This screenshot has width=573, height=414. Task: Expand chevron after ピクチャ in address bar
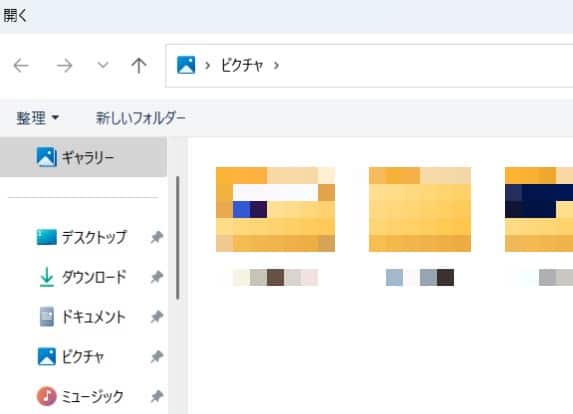(276, 66)
